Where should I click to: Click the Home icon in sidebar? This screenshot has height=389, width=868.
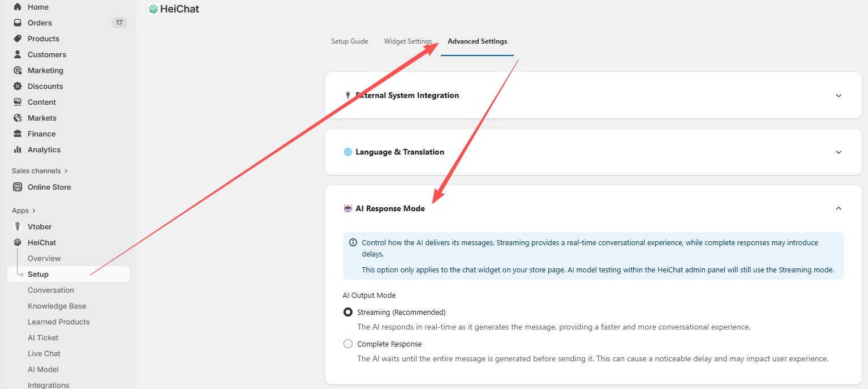coord(18,7)
